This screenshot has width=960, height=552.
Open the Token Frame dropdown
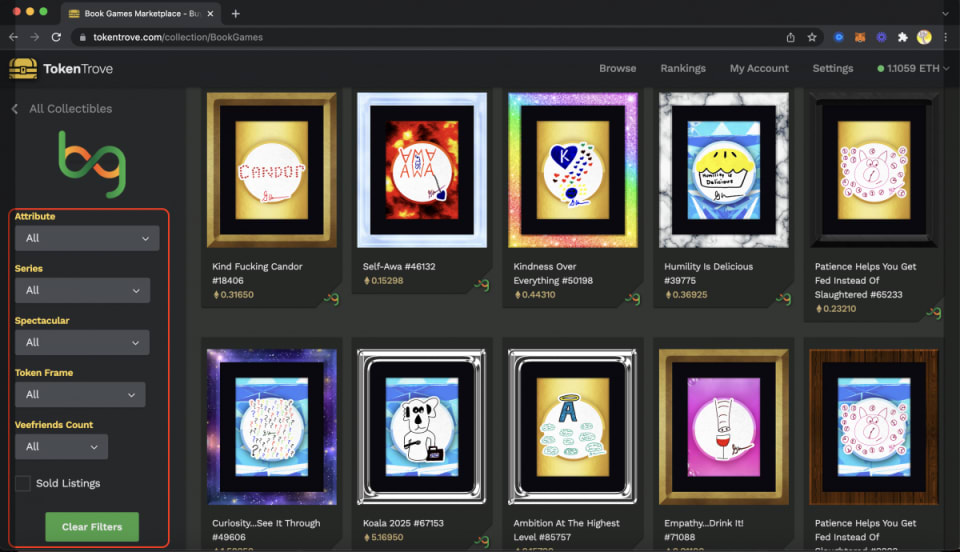[80, 395]
